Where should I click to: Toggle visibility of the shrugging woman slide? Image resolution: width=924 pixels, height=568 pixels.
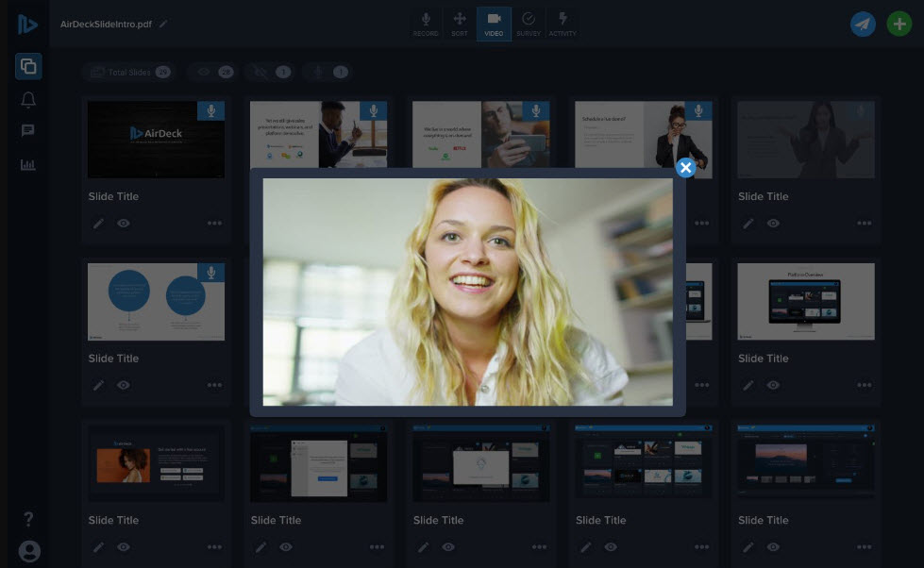773,224
